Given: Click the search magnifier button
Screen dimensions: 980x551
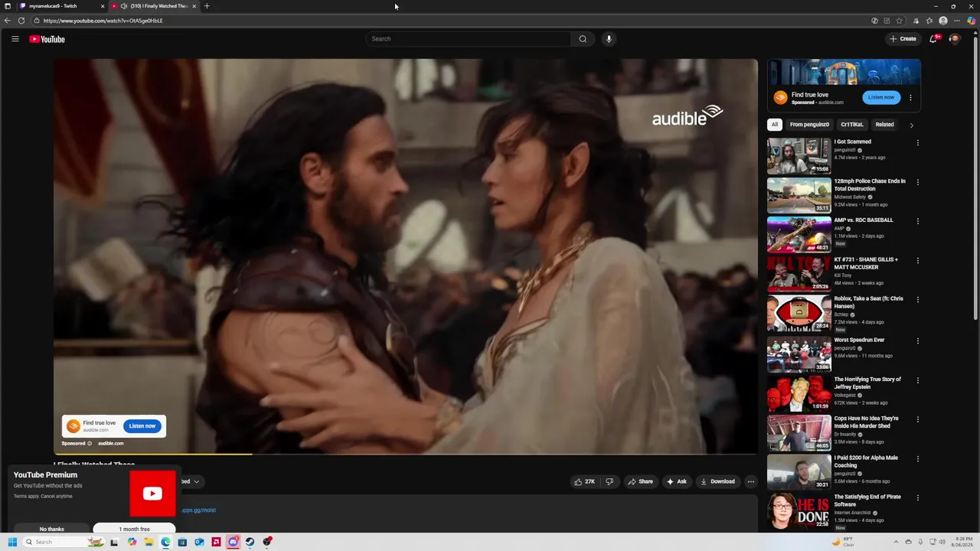Looking at the screenshot, I should click(x=583, y=39).
